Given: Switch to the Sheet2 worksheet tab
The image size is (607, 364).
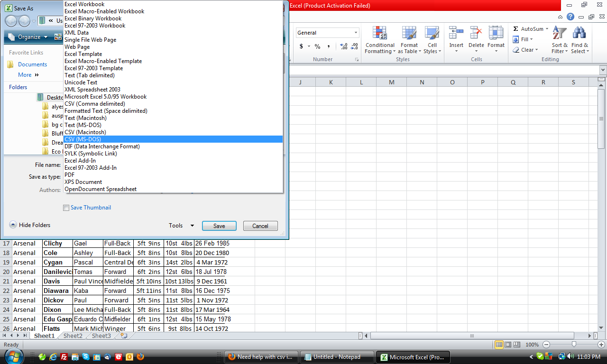Looking at the screenshot, I should point(73,336).
